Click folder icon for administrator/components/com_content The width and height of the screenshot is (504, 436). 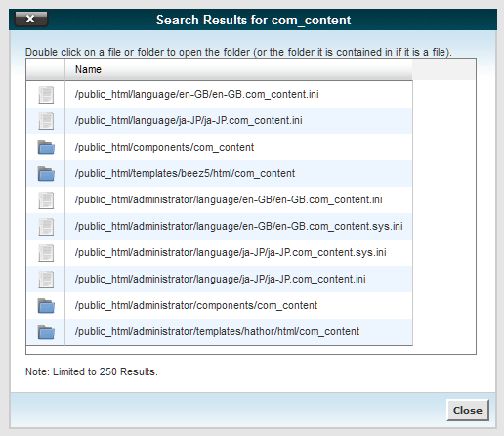[x=46, y=306]
